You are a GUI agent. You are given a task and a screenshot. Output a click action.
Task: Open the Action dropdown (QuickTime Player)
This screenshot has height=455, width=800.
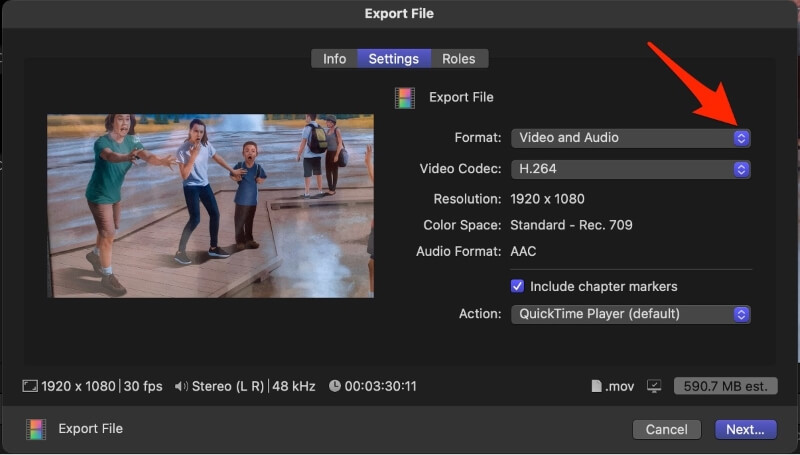[631, 314]
